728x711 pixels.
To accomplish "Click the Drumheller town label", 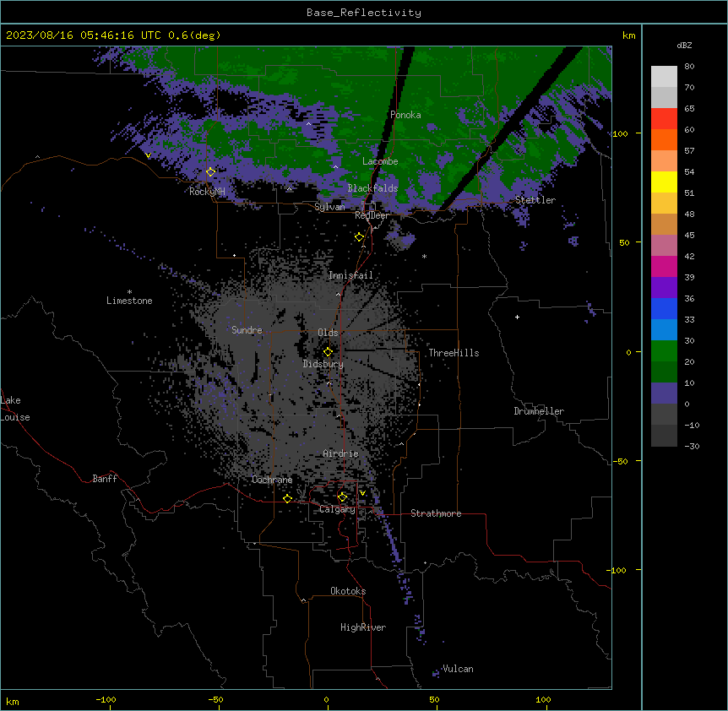I will tap(539, 411).
